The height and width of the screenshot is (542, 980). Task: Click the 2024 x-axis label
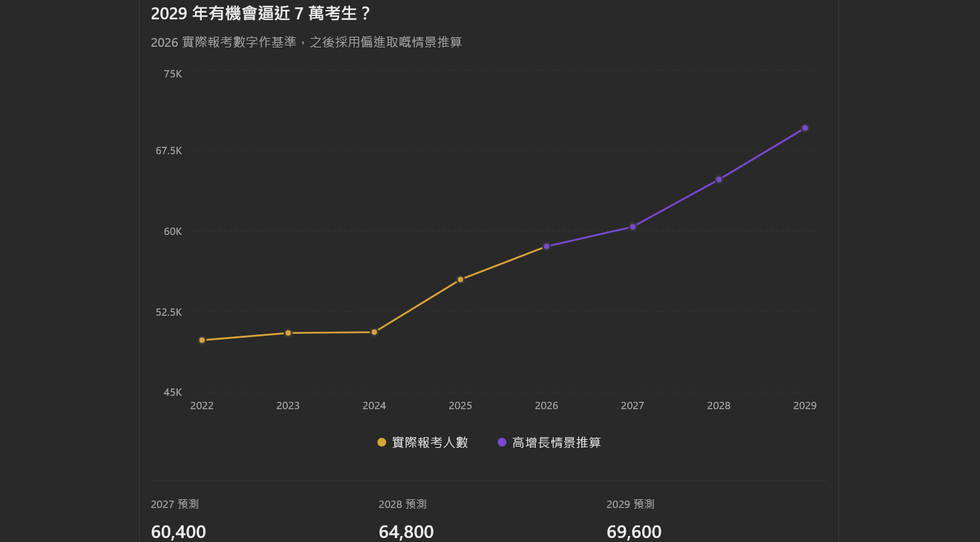(374, 406)
